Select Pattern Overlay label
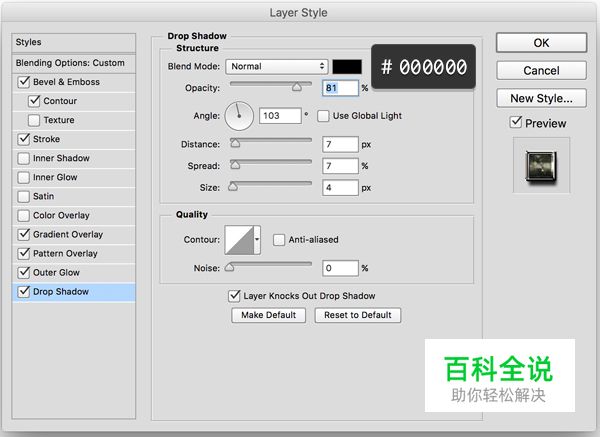The image size is (600, 437). tap(65, 253)
